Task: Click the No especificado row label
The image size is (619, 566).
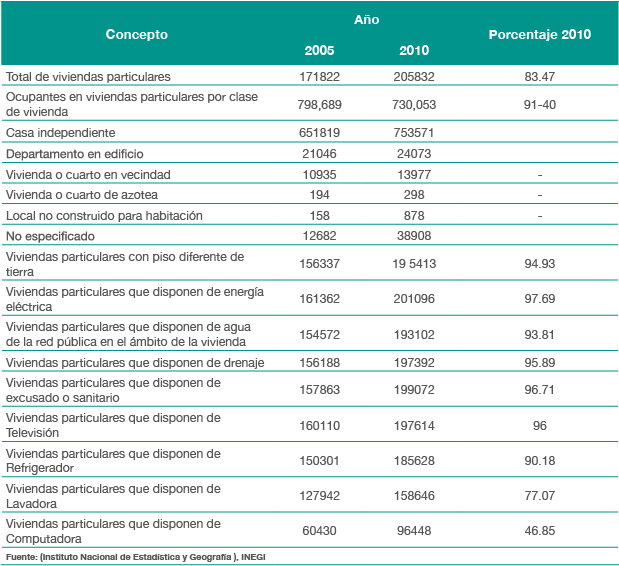Action: (x=50, y=237)
